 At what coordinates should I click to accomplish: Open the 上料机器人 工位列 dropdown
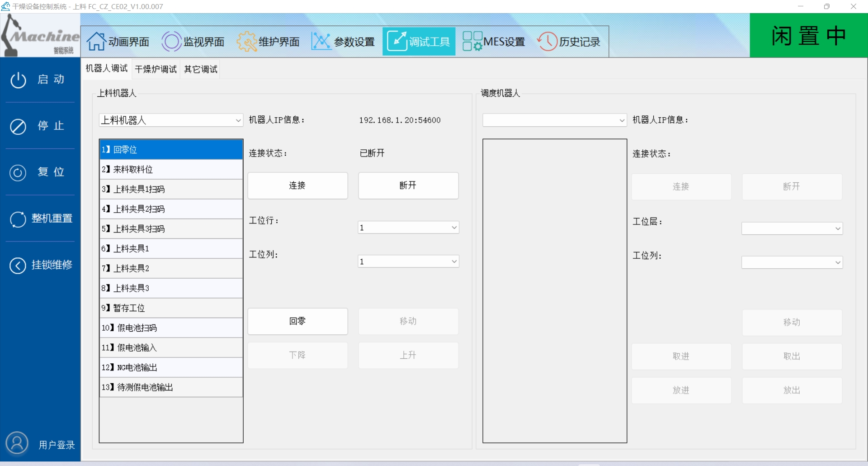[x=409, y=262]
